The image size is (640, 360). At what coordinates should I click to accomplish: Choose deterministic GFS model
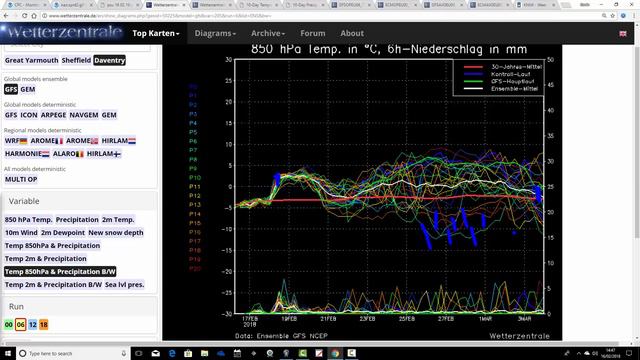point(11,115)
